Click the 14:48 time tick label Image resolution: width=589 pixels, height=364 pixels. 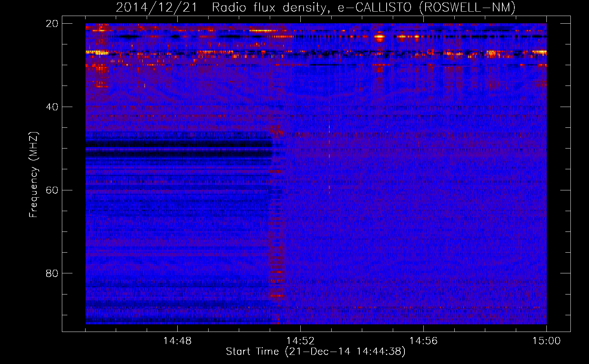(177, 341)
